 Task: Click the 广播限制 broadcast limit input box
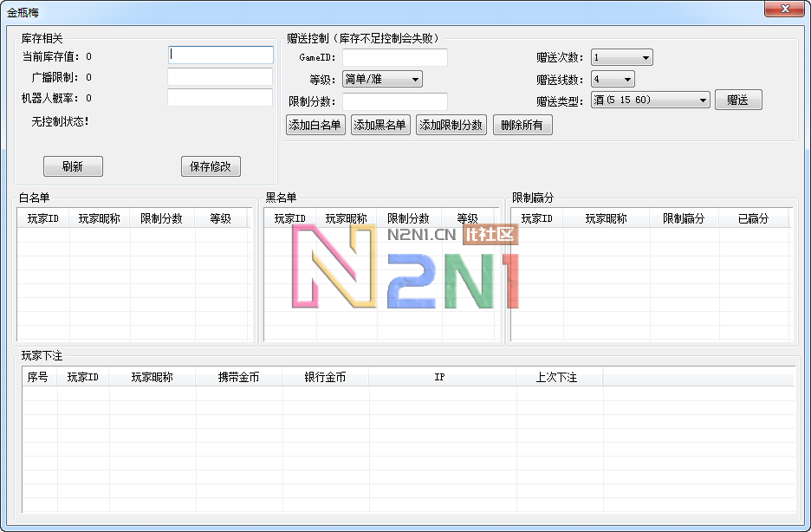point(220,76)
